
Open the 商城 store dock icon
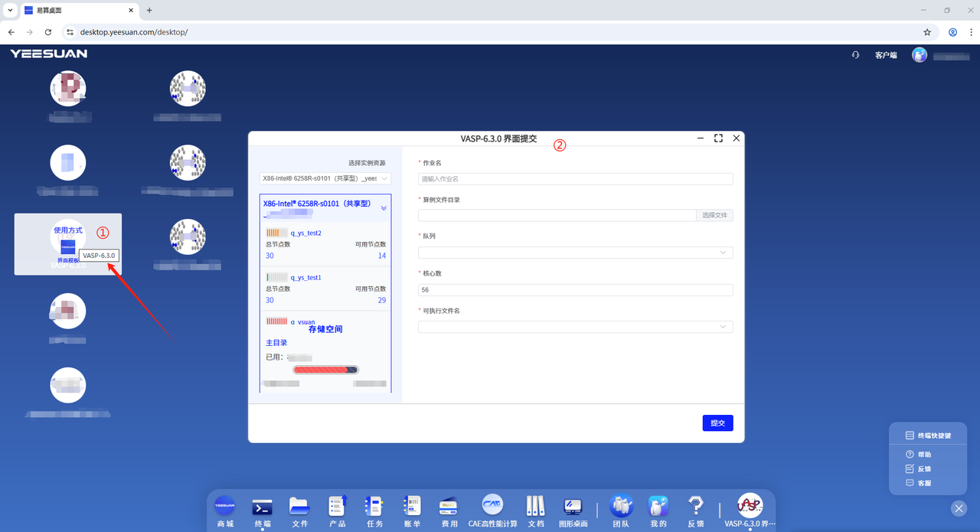point(224,507)
